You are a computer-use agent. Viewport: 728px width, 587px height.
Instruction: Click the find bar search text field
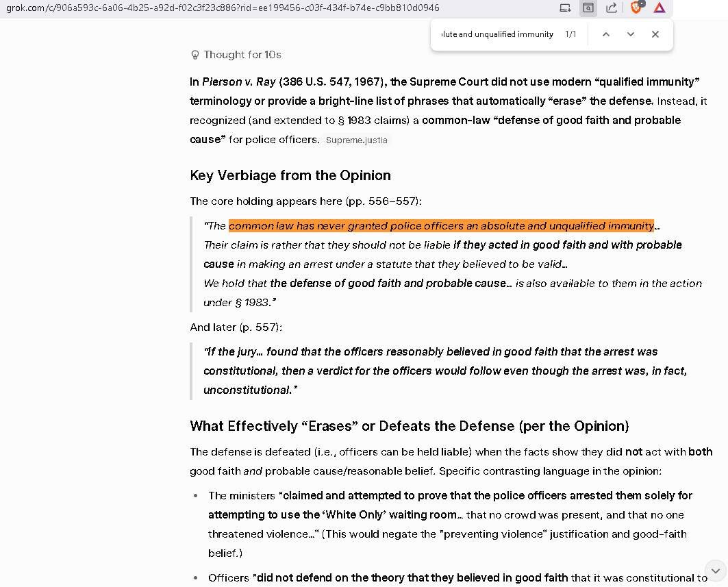[x=497, y=34]
